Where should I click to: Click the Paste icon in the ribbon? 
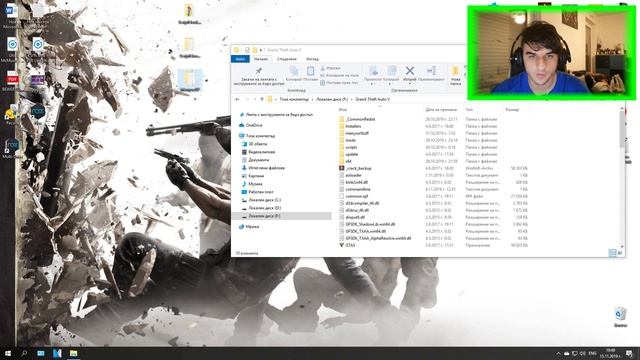311,71
